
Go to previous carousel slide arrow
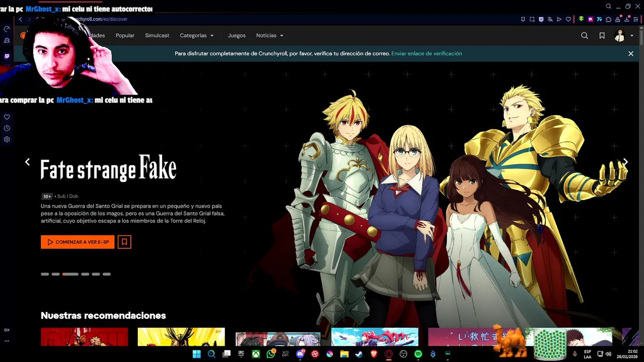tap(28, 162)
